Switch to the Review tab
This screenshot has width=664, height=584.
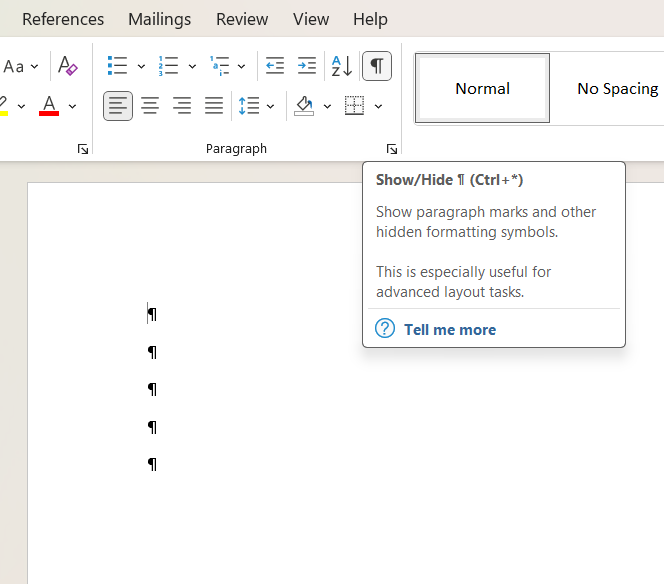242,19
